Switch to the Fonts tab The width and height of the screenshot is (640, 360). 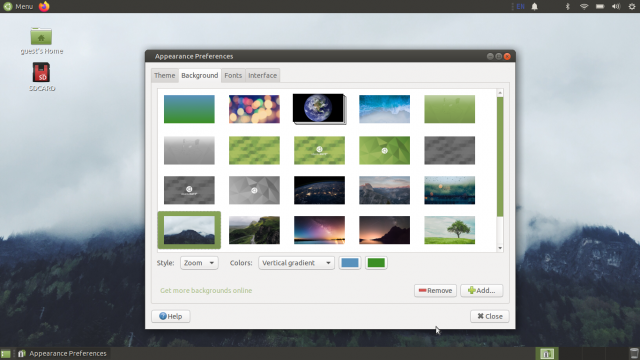pyautogui.click(x=233, y=76)
